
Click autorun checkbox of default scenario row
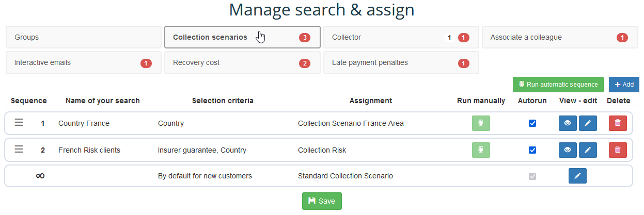pyautogui.click(x=532, y=176)
